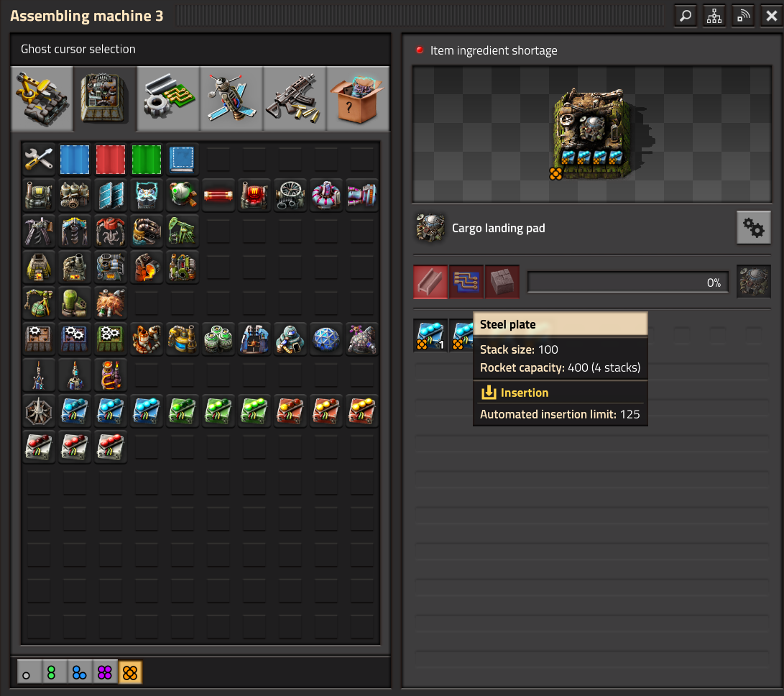Screen dimensions: 784x696
Task: Select the agricultural tower item
Action: tap(39, 303)
